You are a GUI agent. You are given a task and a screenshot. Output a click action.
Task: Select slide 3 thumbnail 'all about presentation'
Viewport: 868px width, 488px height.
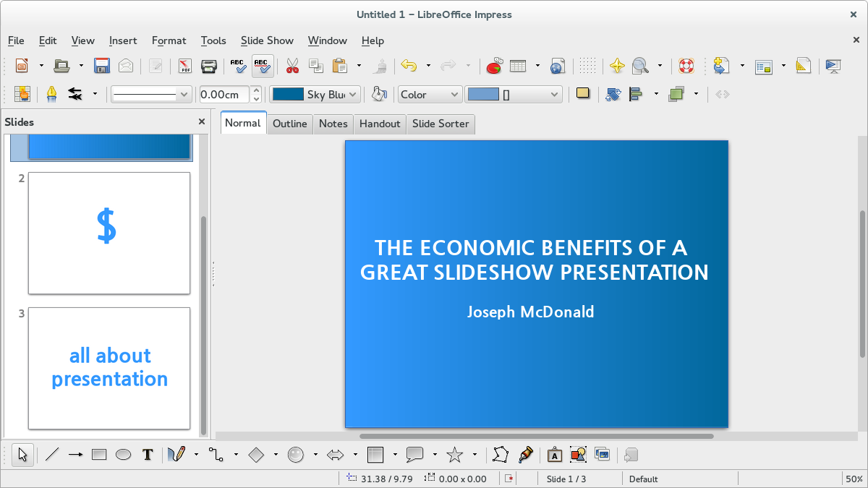click(109, 368)
